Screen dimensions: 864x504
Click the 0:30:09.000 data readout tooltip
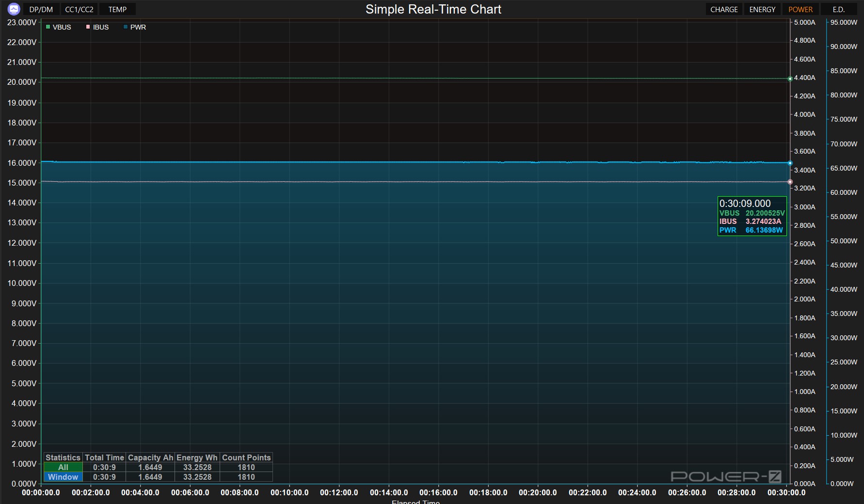(x=752, y=216)
